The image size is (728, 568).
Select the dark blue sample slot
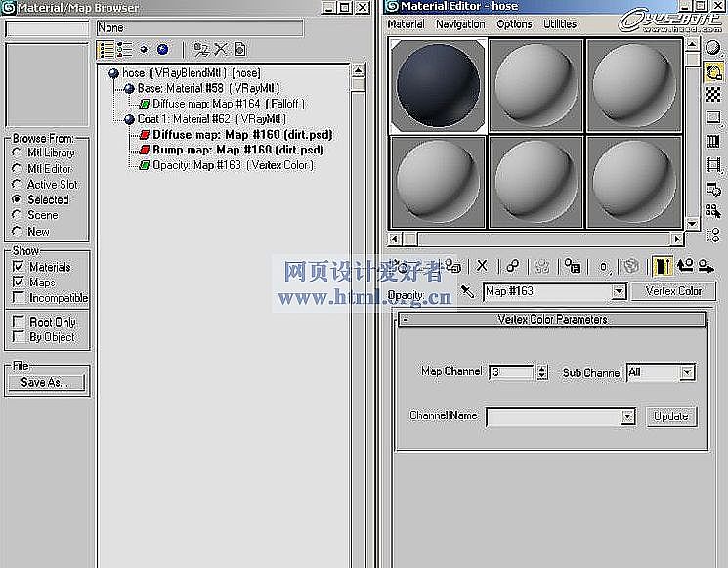tap(438, 86)
